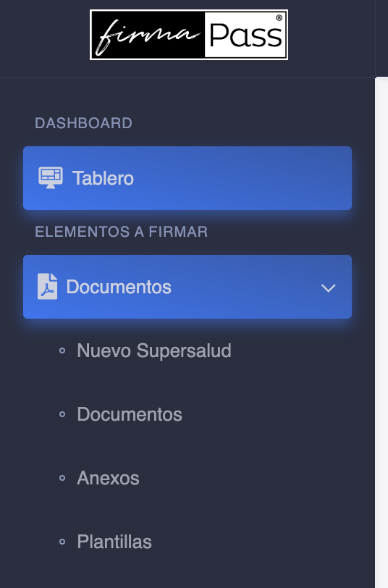Viewport: 388px width, 588px height.
Task: Click the circle bullet beside Plantillas
Action: pyautogui.click(x=62, y=542)
